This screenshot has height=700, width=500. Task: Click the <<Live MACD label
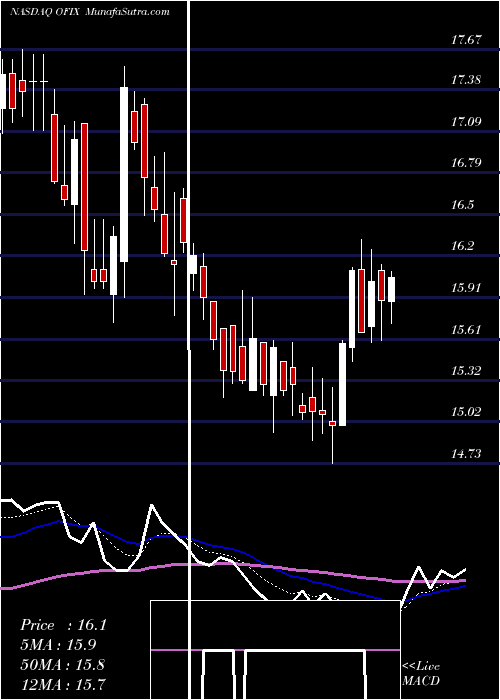click(x=421, y=674)
